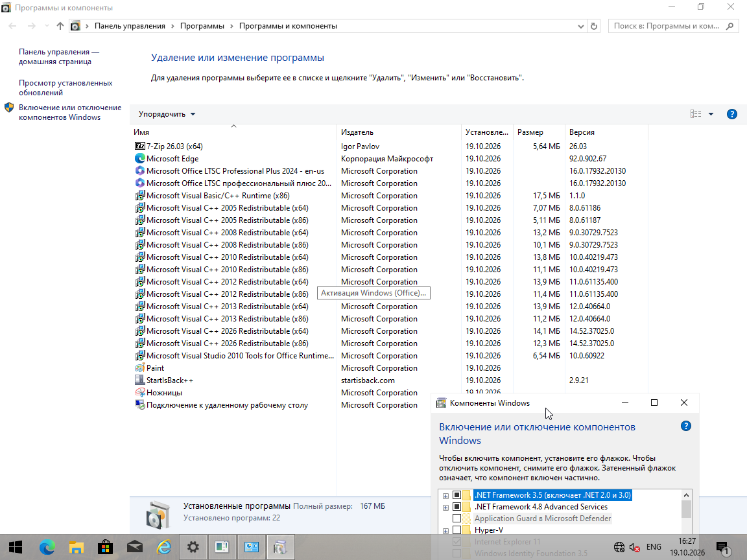Switch to Settings gear on the taskbar

click(x=193, y=547)
